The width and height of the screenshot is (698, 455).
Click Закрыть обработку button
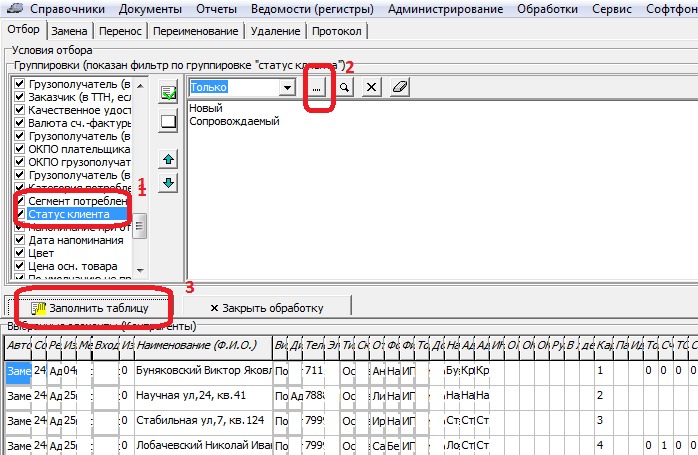[x=267, y=308]
